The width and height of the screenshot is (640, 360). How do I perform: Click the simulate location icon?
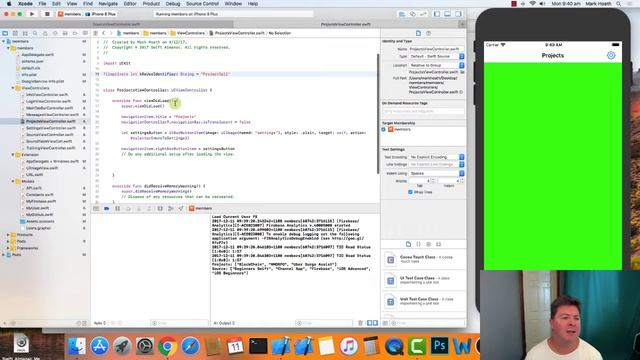(x=181, y=209)
